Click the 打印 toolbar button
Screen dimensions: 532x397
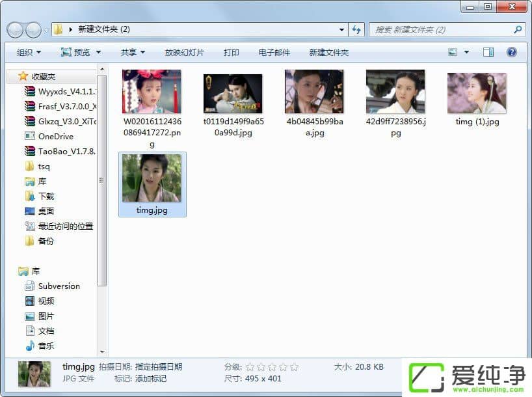pyautogui.click(x=231, y=52)
